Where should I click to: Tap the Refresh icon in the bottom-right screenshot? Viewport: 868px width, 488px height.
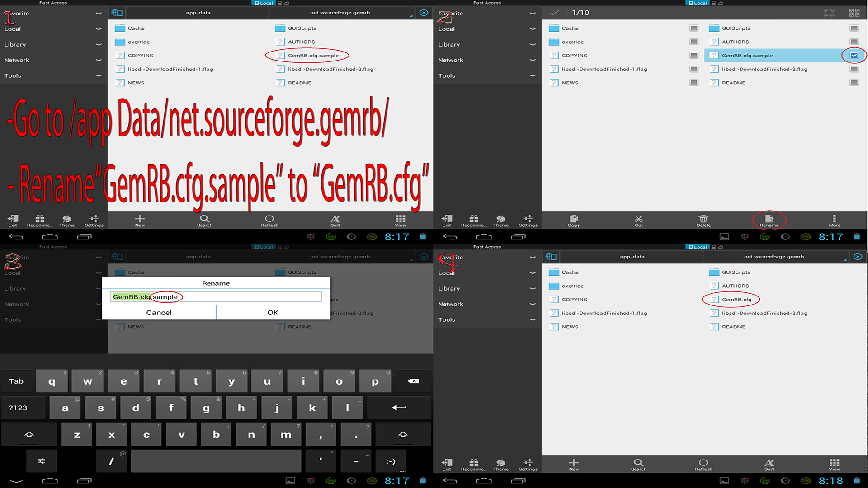(x=703, y=465)
